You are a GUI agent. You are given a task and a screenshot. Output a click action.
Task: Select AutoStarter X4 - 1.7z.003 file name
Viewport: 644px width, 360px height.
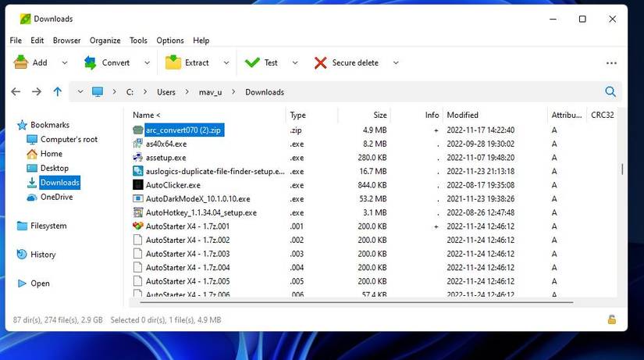click(187, 254)
